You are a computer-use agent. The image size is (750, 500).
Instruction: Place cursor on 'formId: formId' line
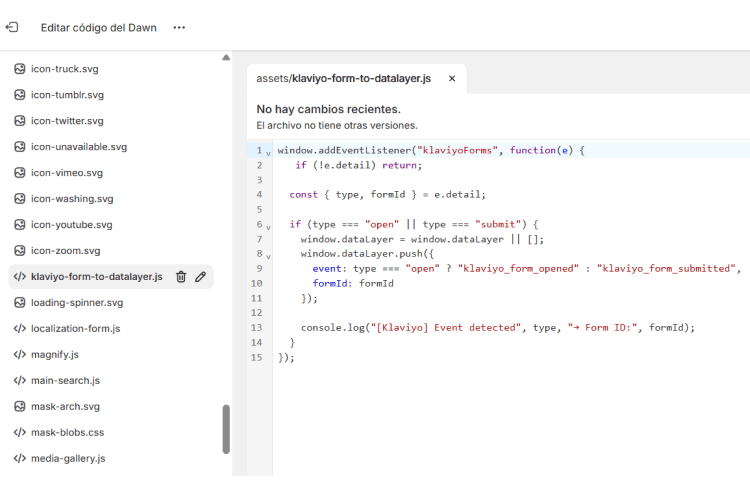coord(353,283)
